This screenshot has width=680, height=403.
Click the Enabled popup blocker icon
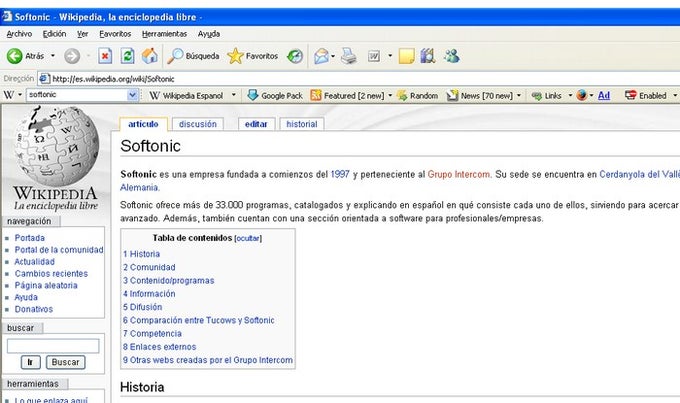(x=631, y=95)
